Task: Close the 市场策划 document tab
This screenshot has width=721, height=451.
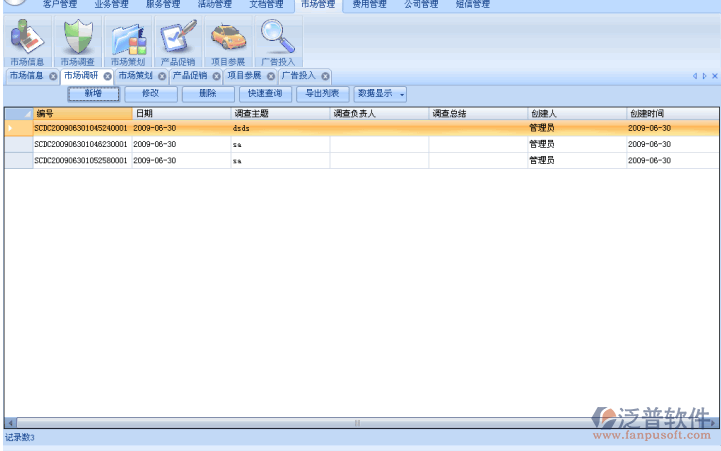Action: 162,76
